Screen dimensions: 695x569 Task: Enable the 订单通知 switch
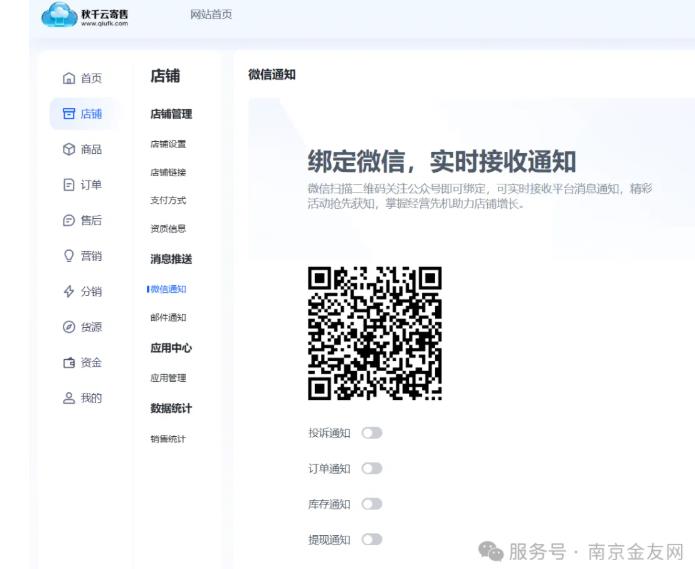click(371, 468)
